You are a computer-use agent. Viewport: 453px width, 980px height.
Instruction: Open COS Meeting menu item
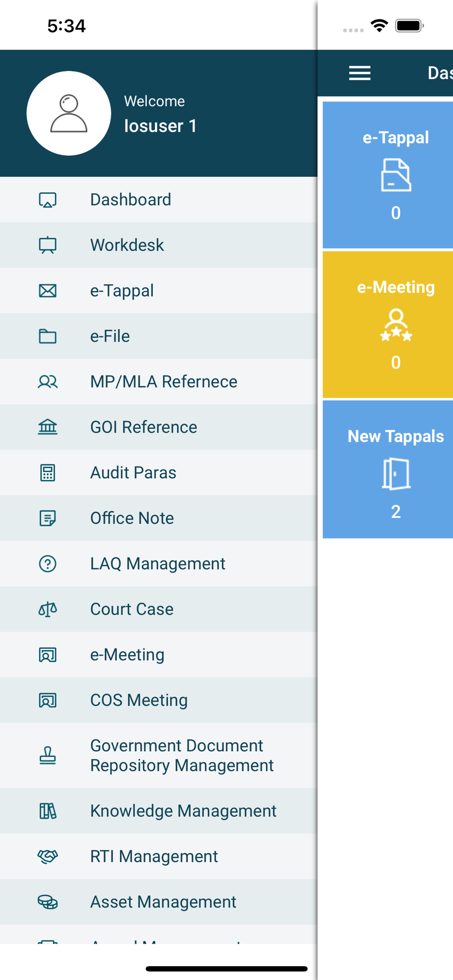click(158, 700)
